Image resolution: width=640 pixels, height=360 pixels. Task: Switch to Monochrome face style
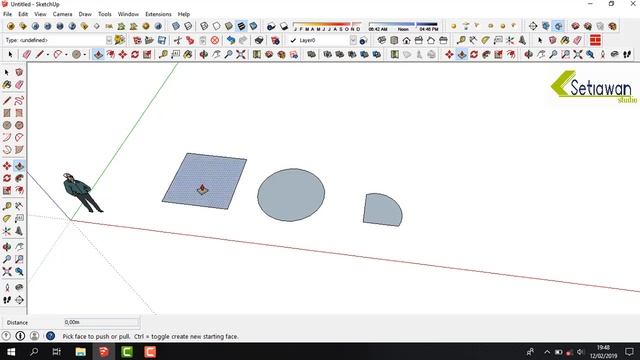pos(253,26)
